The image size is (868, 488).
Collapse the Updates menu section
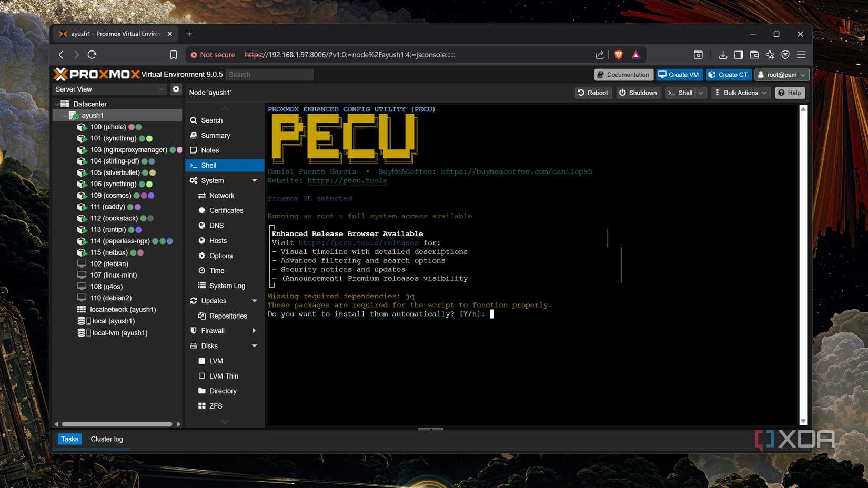[255, 301]
